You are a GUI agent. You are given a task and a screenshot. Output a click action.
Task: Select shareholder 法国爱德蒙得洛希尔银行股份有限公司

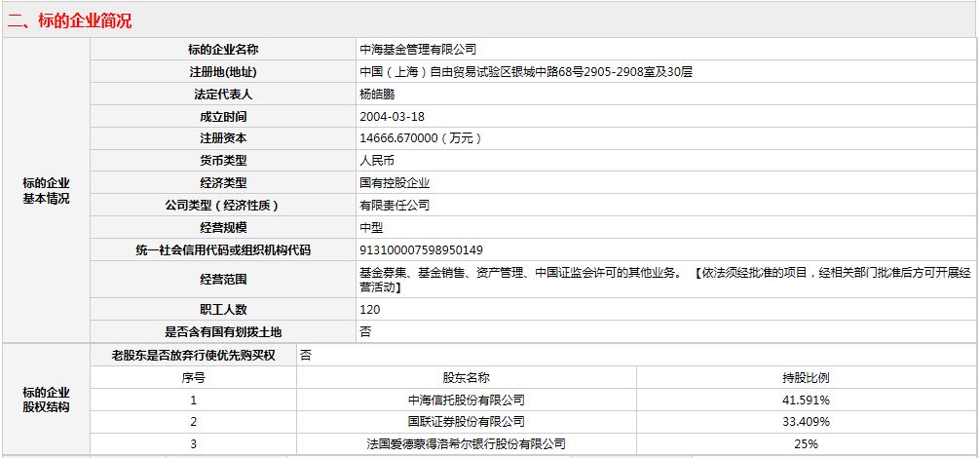(467, 444)
